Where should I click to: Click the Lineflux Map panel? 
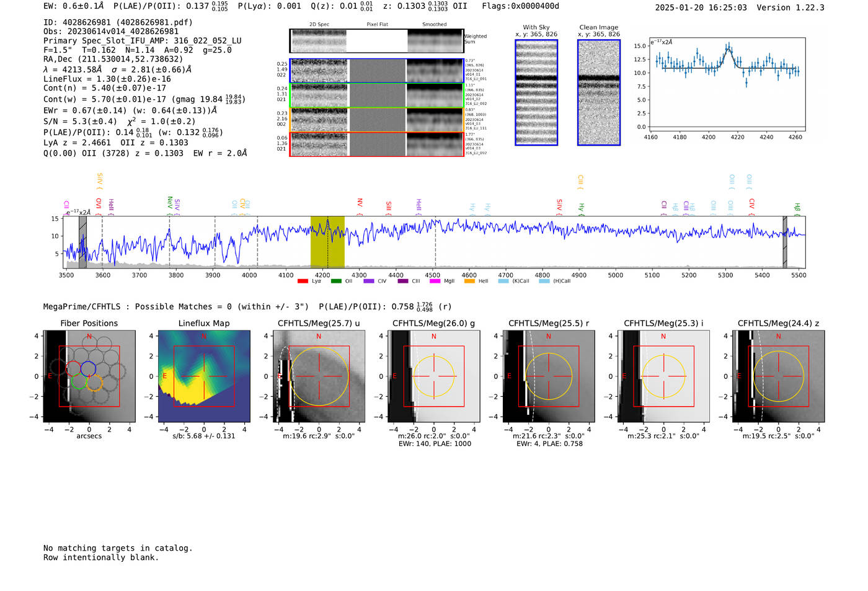click(204, 376)
